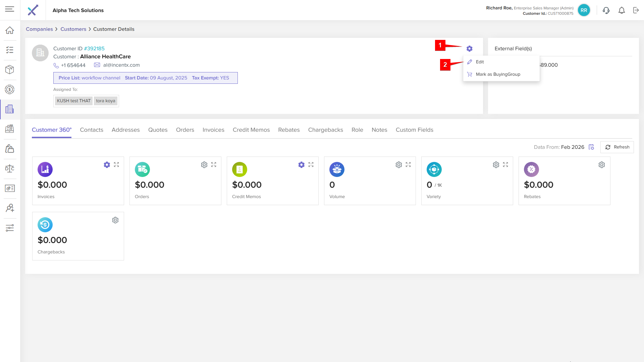Expand the Volume card fullscreen

coord(408,165)
